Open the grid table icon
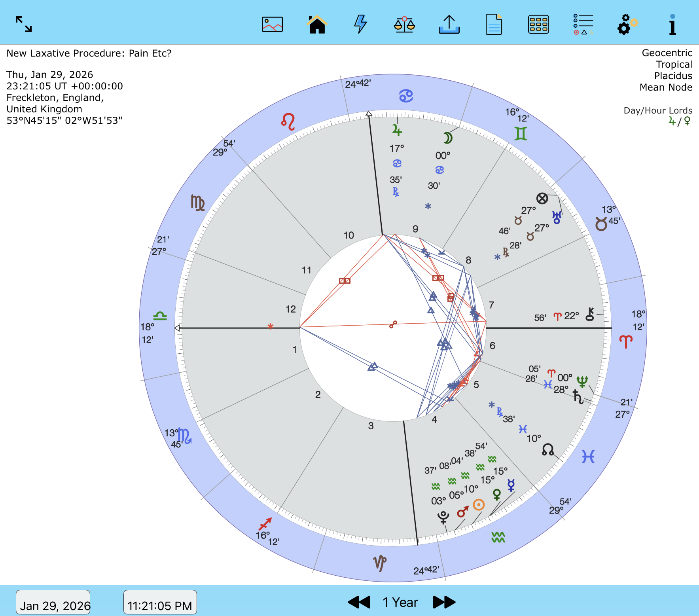This screenshot has width=699, height=616. pos(538,25)
